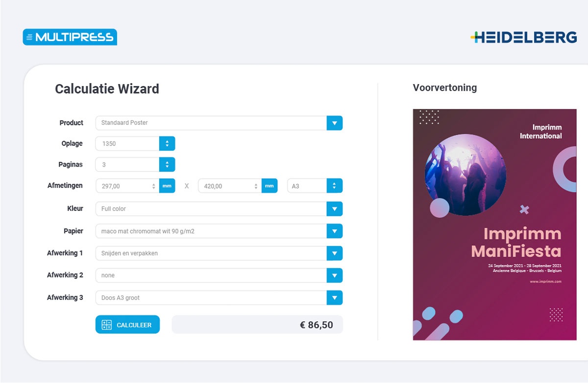
Task: Click the calculator icon in Calculeer button
Action: [x=106, y=325]
